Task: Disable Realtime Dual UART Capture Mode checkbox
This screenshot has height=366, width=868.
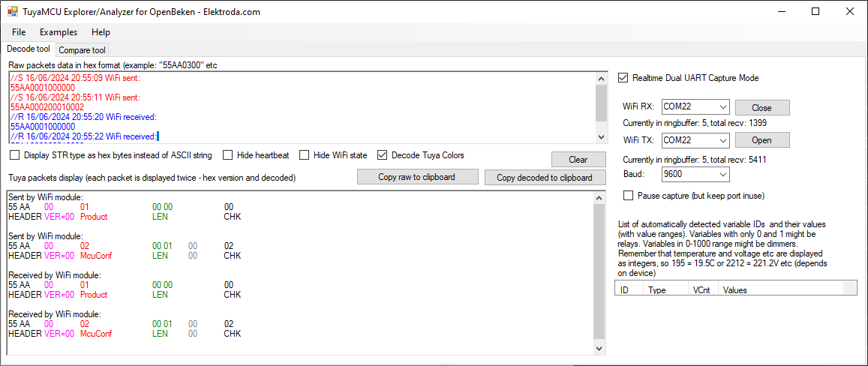Action: click(x=623, y=78)
